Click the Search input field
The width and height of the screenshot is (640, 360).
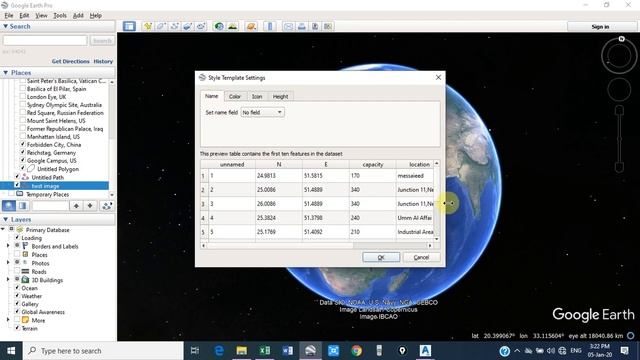(x=45, y=41)
